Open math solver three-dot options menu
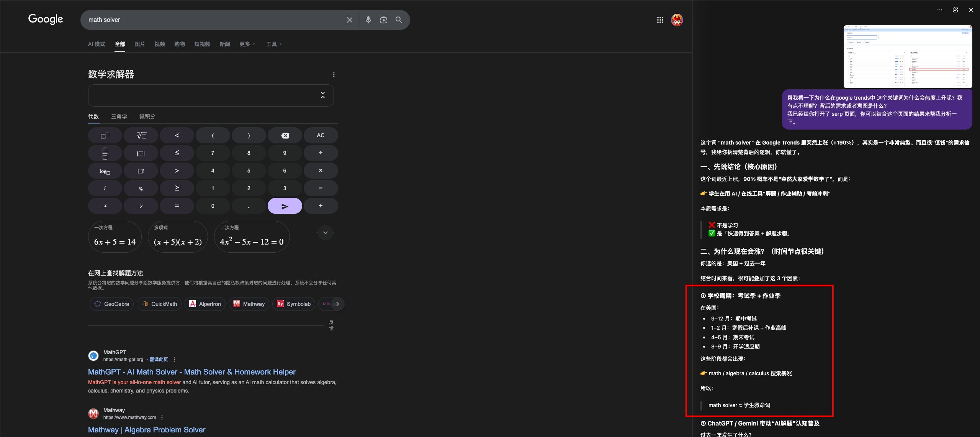 (x=334, y=75)
